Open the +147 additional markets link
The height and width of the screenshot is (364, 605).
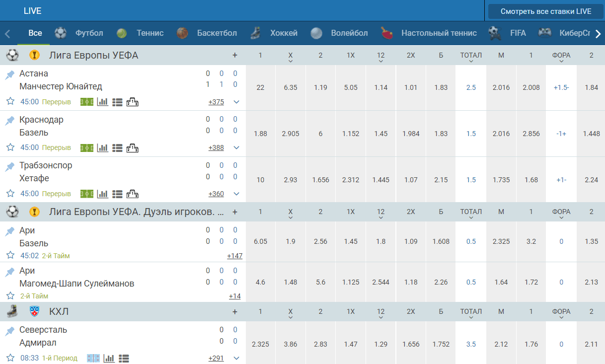[234, 256]
